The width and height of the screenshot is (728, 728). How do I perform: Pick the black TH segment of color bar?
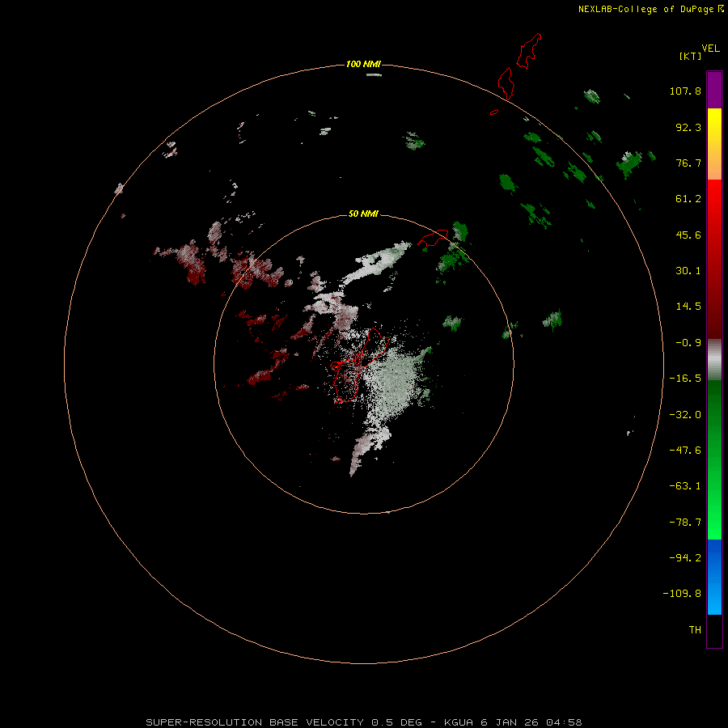click(x=714, y=630)
